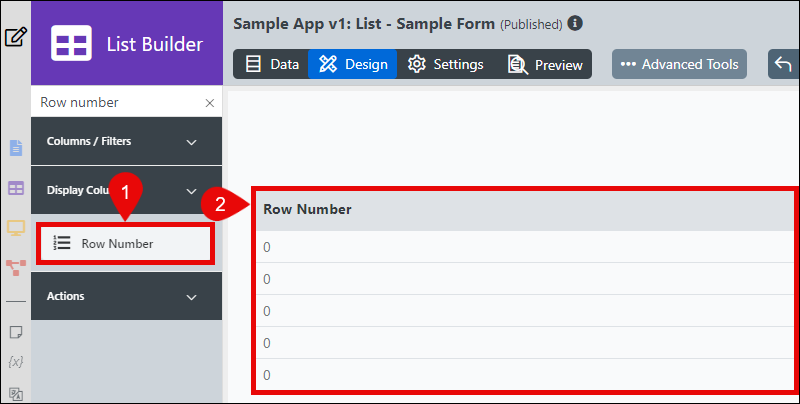Click the translate icon at bottom of sidebar
800x404 pixels.
click(x=16, y=394)
